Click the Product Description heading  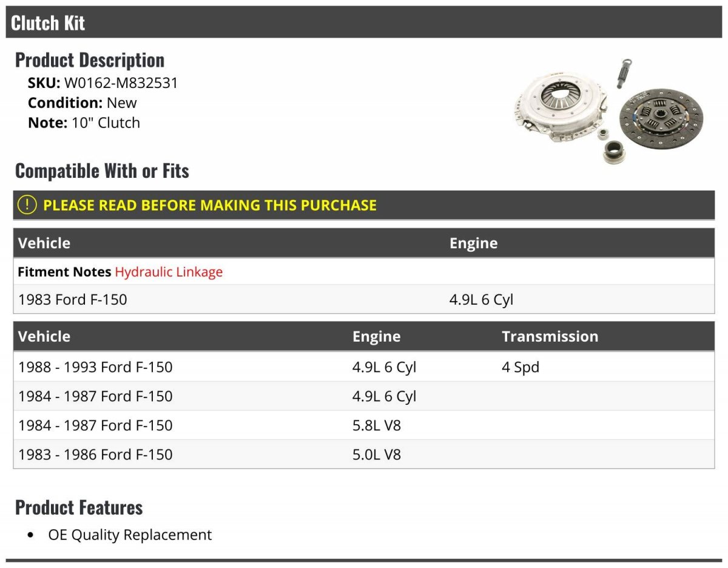pyautogui.click(x=90, y=60)
